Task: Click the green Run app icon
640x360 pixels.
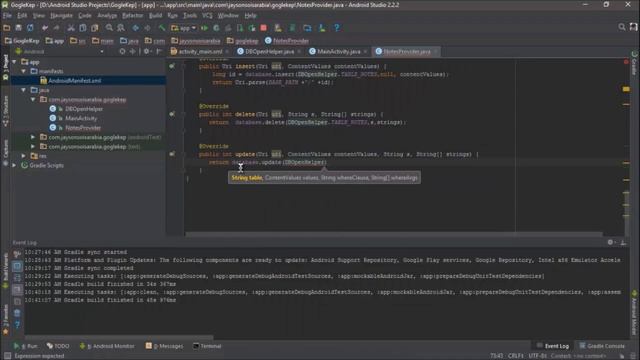Action: click(204, 28)
